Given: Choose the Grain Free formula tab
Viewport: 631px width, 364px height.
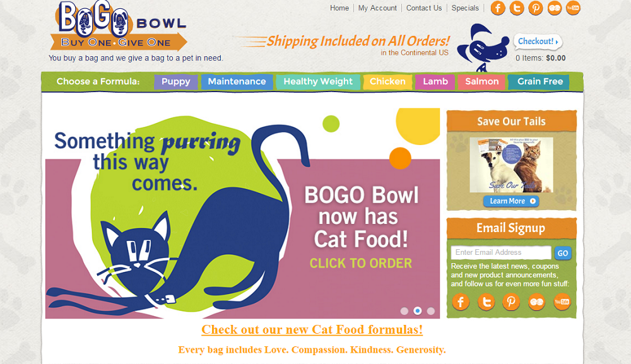Looking at the screenshot, I should [x=540, y=81].
